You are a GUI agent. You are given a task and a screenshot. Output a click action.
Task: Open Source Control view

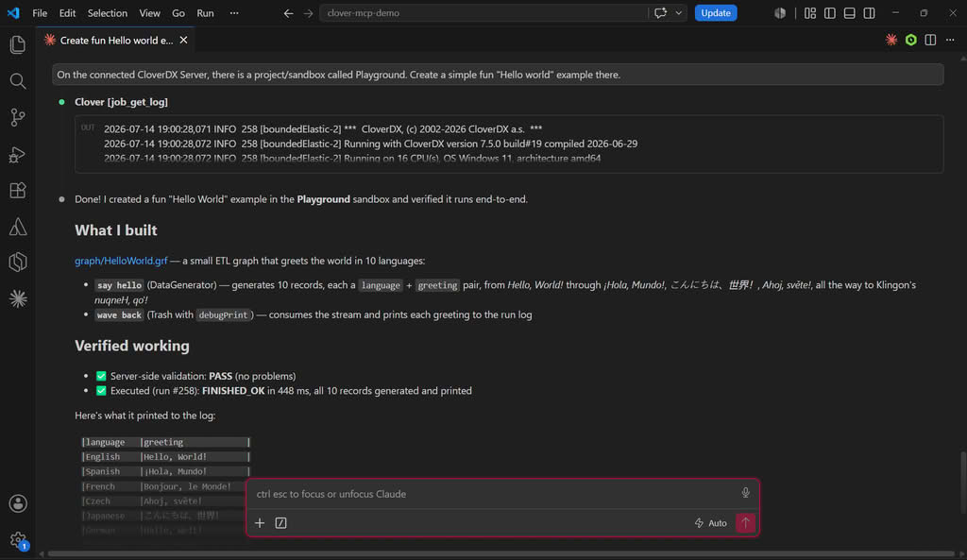pyautogui.click(x=18, y=117)
